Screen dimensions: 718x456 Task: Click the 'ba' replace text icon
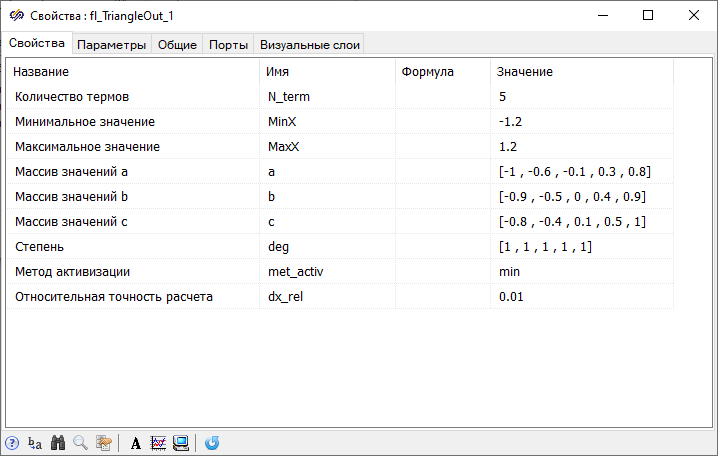(35, 443)
